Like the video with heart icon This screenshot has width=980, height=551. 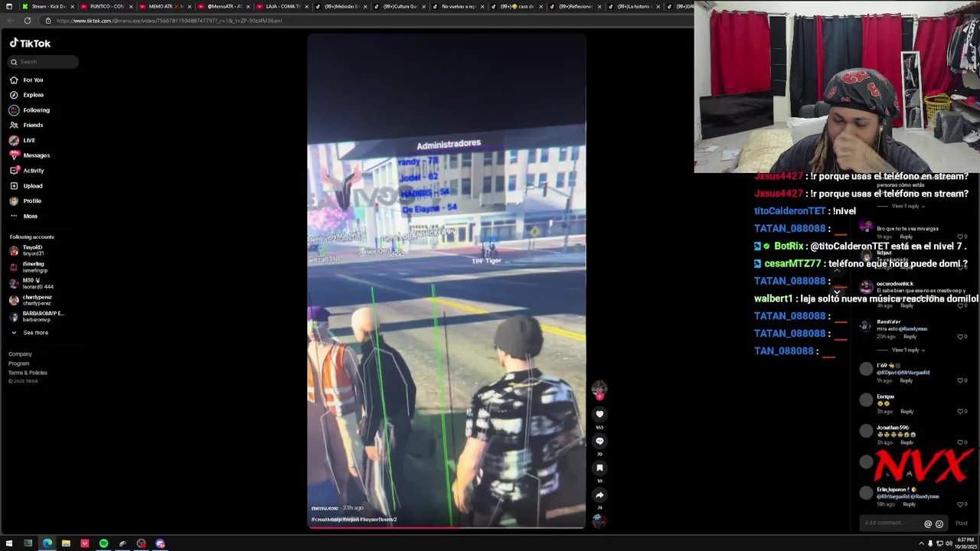pos(599,414)
